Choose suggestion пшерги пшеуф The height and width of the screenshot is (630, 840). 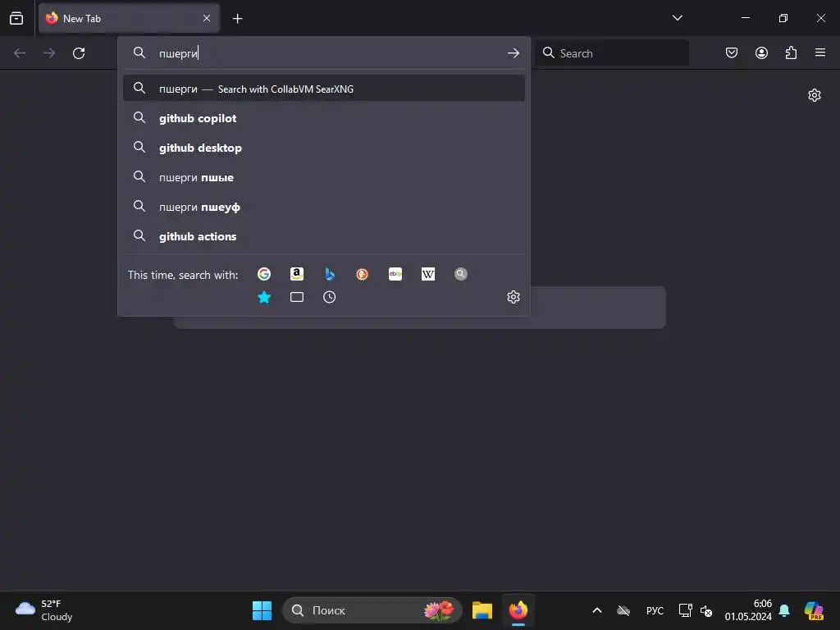click(323, 207)
